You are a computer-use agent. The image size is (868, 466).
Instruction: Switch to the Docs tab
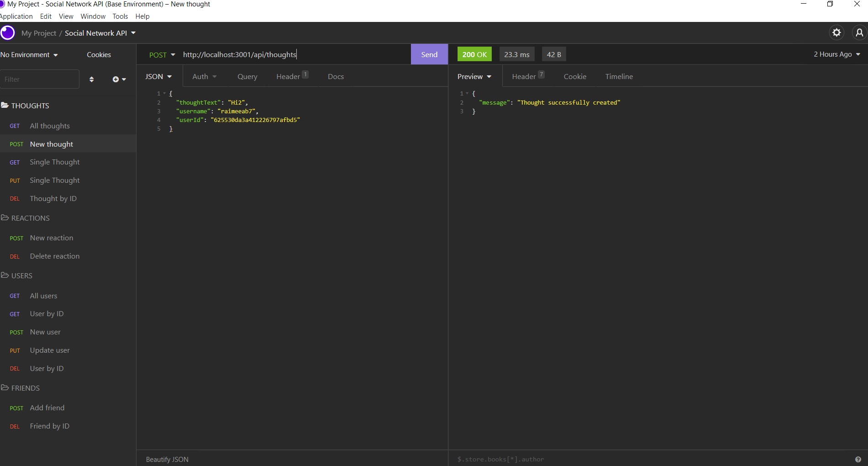pyautogui.click(x=336, y=77)
